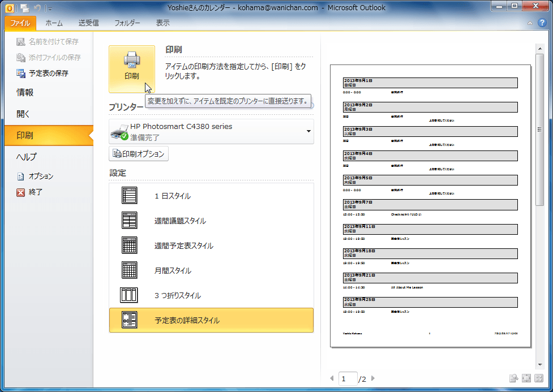
Task: Click the オプション document icon
Action: pos(21,176)
